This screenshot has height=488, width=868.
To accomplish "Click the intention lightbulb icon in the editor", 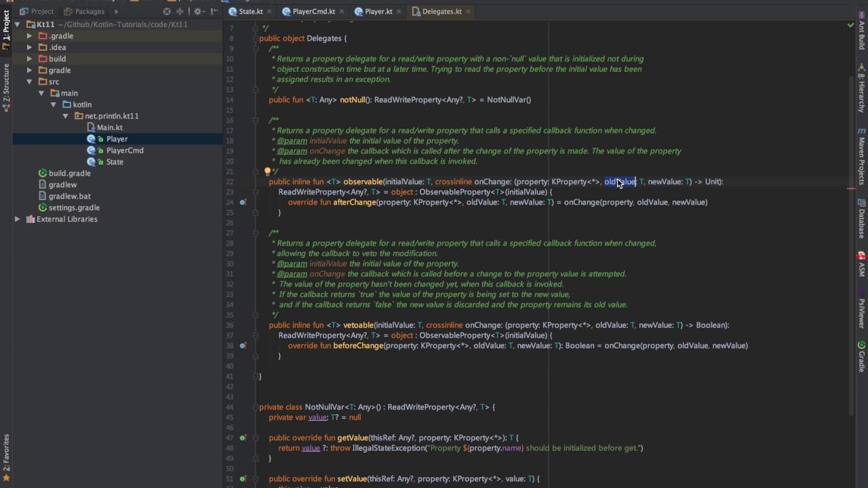I will click(267, 171).
